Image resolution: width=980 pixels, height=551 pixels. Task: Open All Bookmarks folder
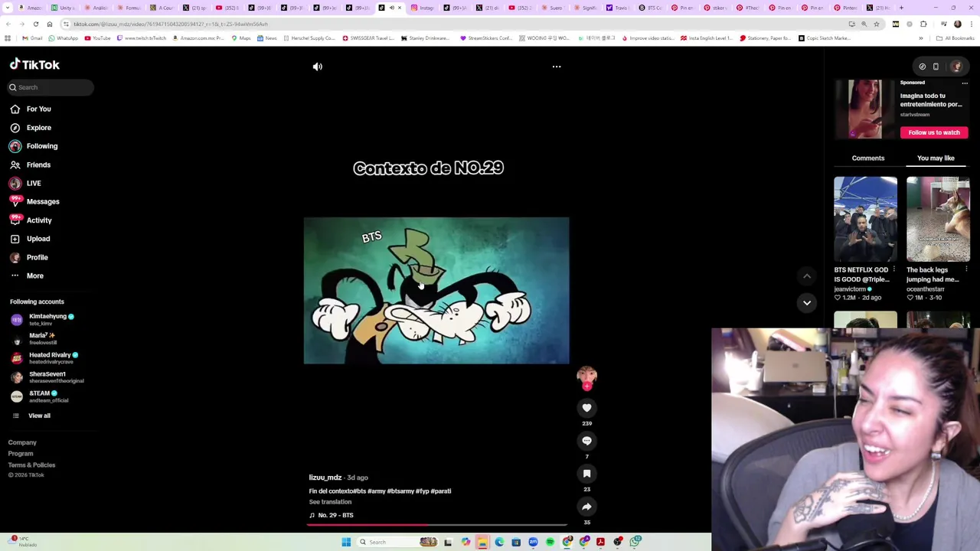tap(955, 37)
